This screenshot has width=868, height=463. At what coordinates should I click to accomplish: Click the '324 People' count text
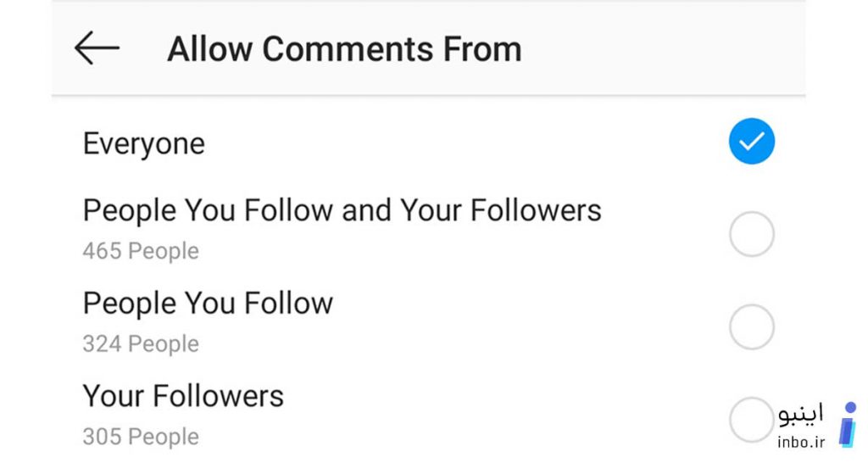pyautogui.click(x=141, y=344)
